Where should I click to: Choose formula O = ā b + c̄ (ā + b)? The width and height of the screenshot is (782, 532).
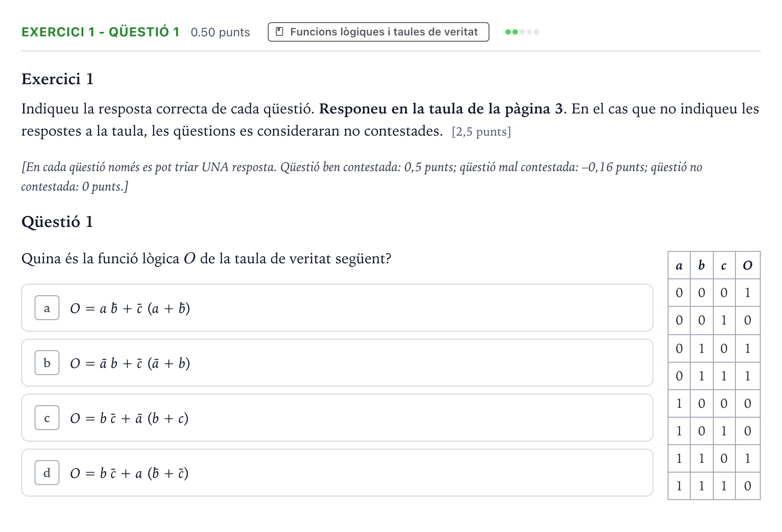click(130, 363)
